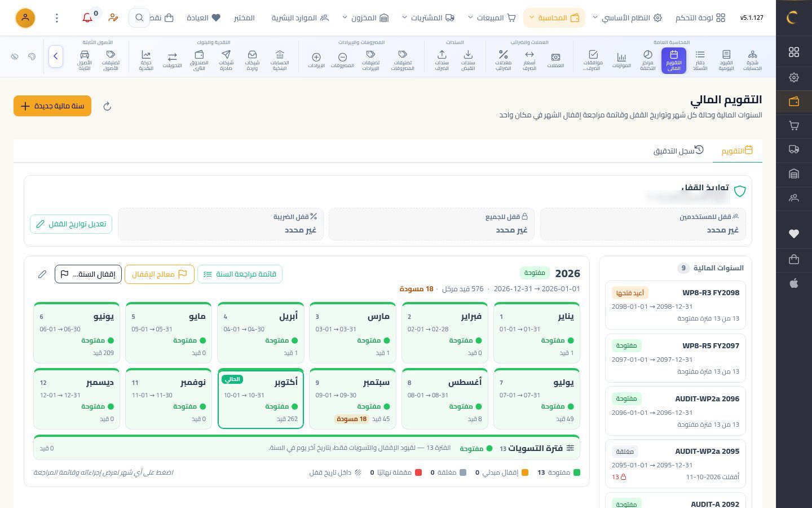This screenshot has width=812, height=508.
Task: Click the notifications bell icon
Action: coord(87,18)
